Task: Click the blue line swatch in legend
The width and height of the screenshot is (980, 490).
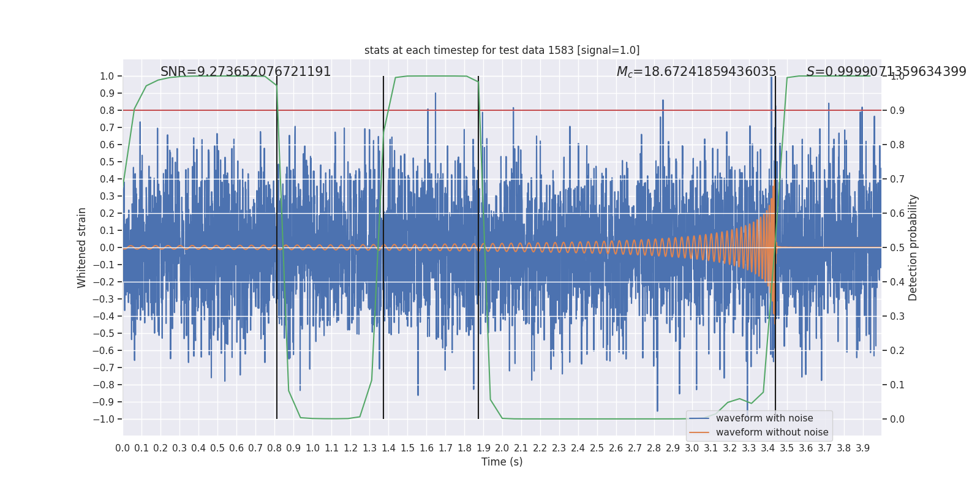Action: [x=699, y=418]
